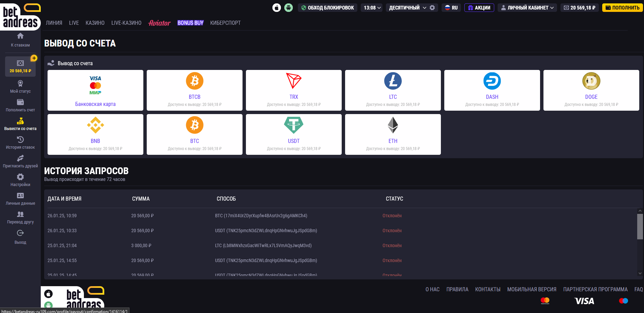The height and width of the screenshot is (313, 644).
Task: Open the iOS app download icon in header
Action: pos(277,7)
